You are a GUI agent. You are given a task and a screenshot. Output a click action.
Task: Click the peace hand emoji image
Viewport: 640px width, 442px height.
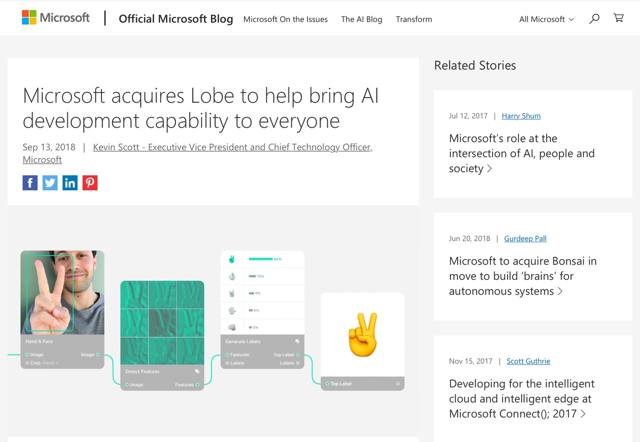[362, 335]
